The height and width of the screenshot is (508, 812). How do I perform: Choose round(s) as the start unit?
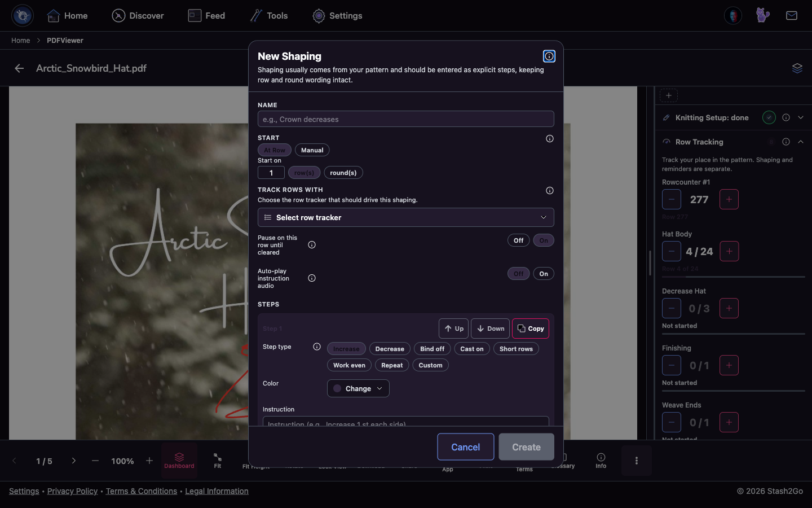point(343,173)
